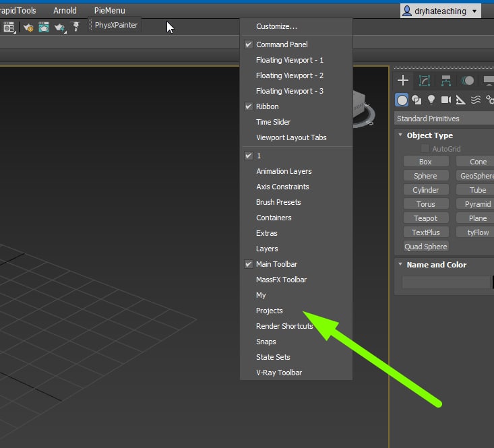Switch to the Modify panel icon
Screen dimensions: 494x448
coord(425,81)
